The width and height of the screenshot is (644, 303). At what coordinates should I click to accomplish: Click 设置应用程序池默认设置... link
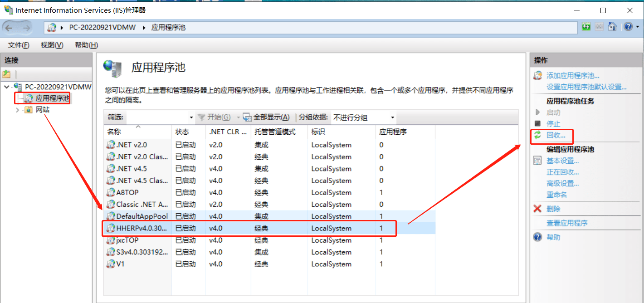586,87
